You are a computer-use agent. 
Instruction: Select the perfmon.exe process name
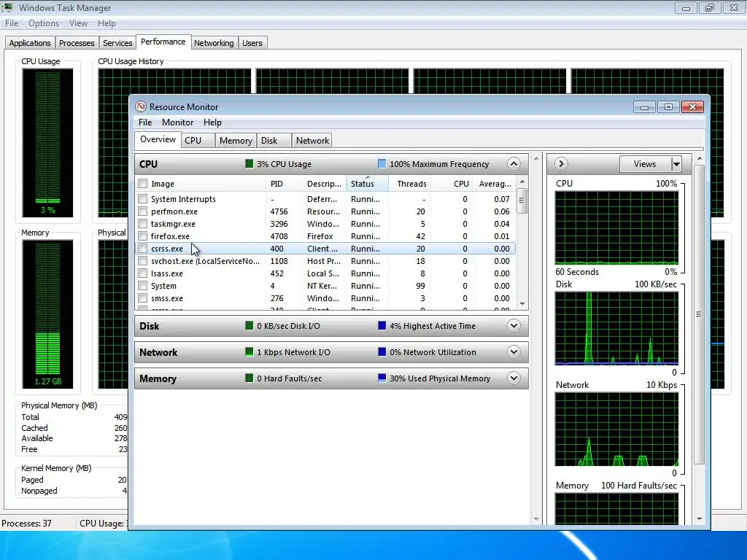pos(174,211)
